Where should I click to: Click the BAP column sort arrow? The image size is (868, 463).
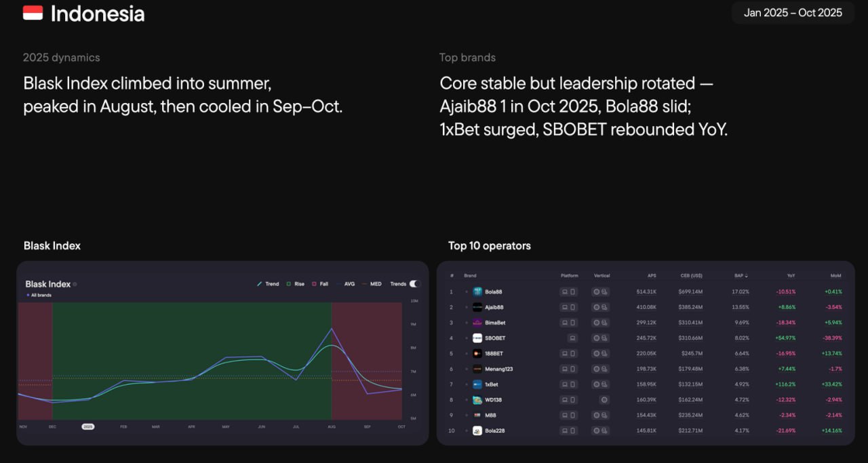(x=747, y=276)
